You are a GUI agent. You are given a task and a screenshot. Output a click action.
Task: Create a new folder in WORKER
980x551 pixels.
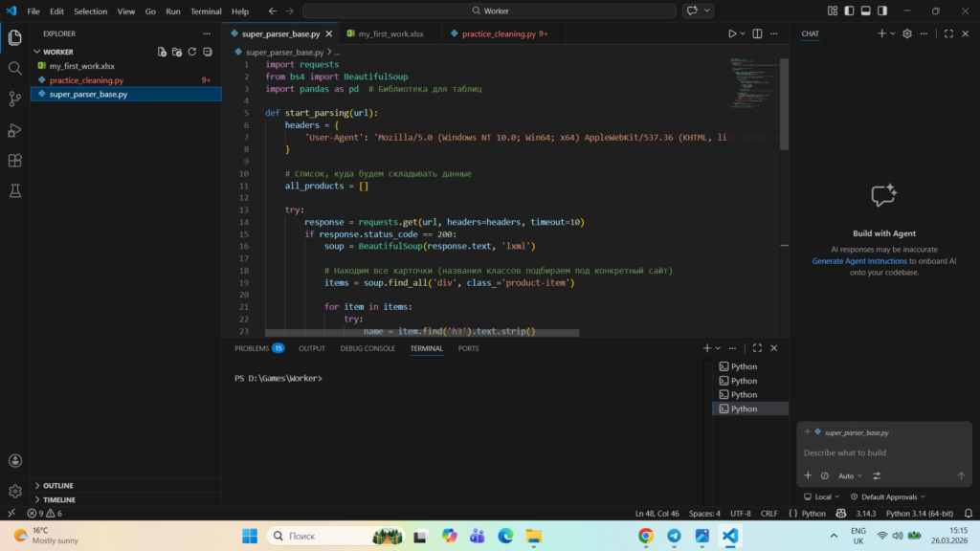(x=177, y=52)
